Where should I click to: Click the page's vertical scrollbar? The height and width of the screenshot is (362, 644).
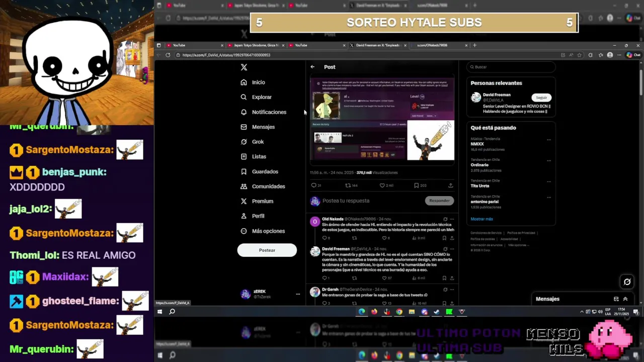[x=641, y=83]
